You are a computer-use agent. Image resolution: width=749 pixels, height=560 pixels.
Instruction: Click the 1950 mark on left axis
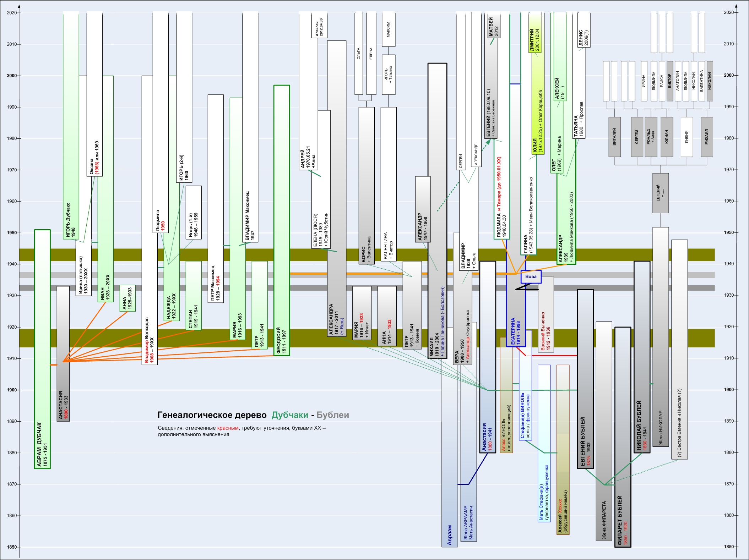[x=12, y=233]
